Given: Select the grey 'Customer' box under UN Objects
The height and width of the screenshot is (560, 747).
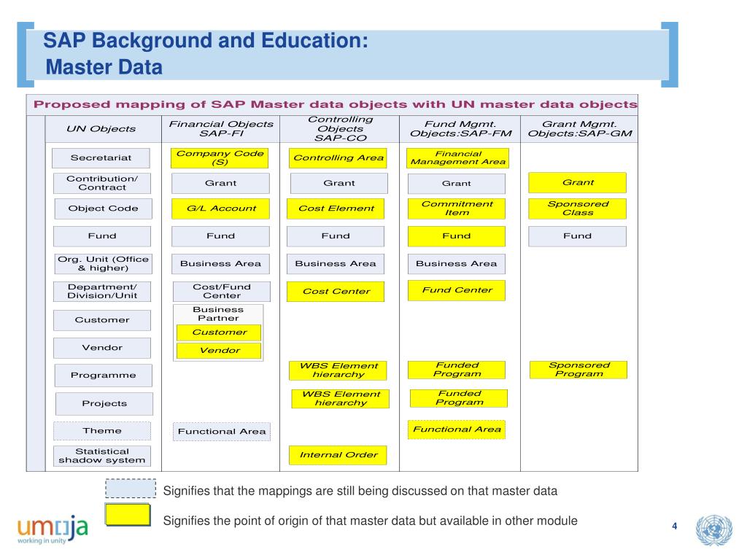Looking at the screenshot, I should [x=102, y=320].
